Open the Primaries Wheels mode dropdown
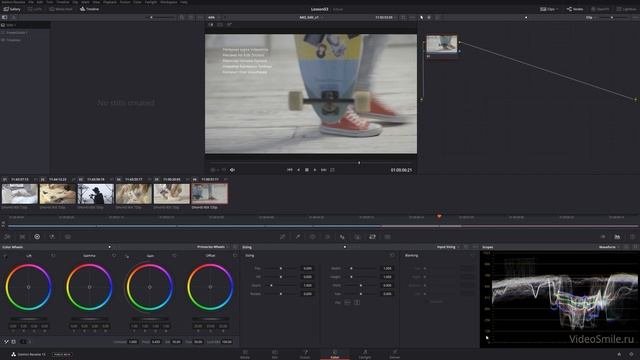The width and height of the screenshot is (640, 360). coord(213,247)
